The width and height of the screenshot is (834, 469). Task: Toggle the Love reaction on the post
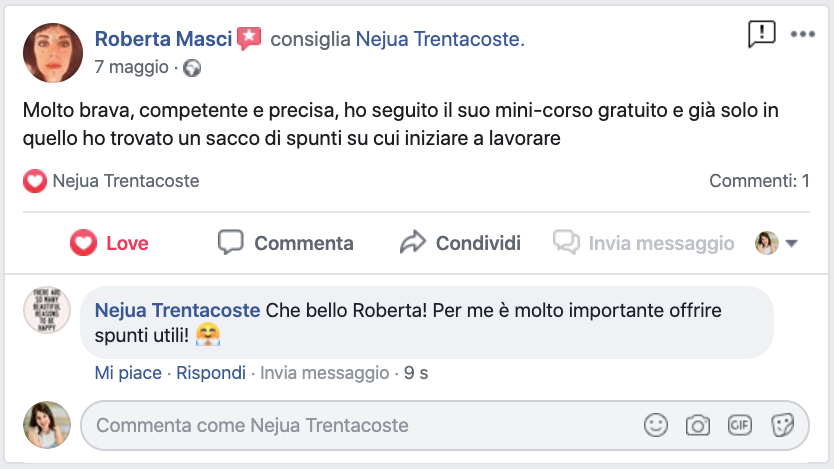tap(109, 243)
